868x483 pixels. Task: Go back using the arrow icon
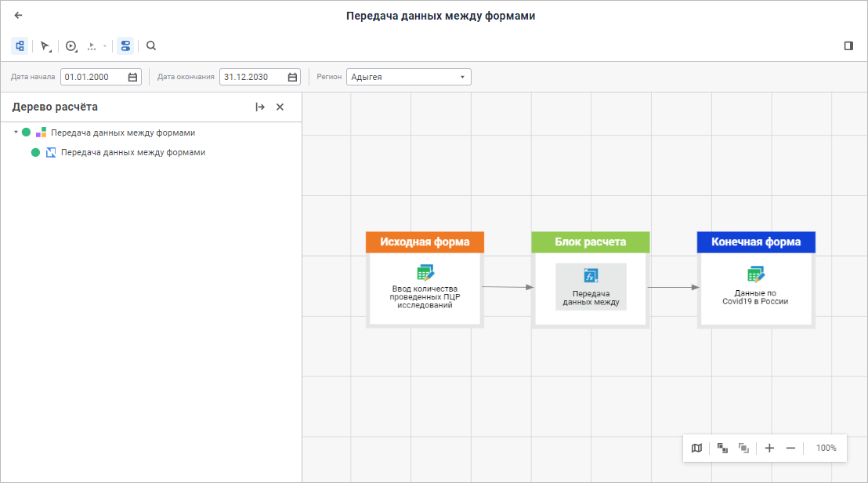(19, 15)
